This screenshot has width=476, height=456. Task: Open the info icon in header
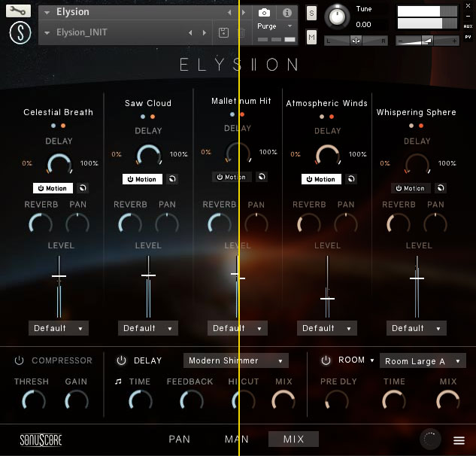[x=287, y=13]
